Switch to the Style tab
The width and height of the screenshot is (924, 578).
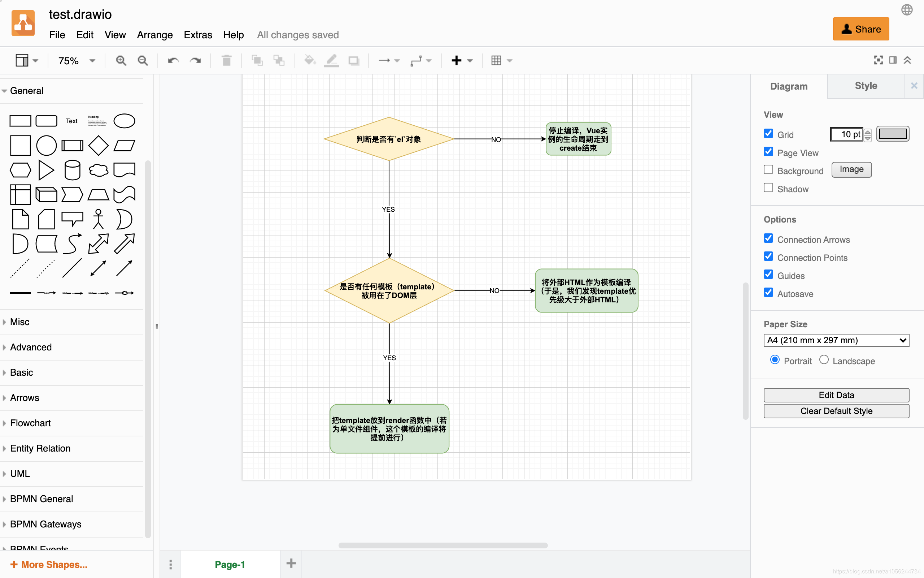coord(866,86)
